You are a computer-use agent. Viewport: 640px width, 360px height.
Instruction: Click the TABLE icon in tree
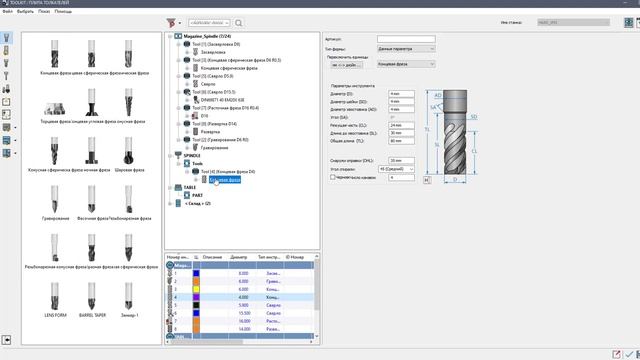(x=178, y=187)
